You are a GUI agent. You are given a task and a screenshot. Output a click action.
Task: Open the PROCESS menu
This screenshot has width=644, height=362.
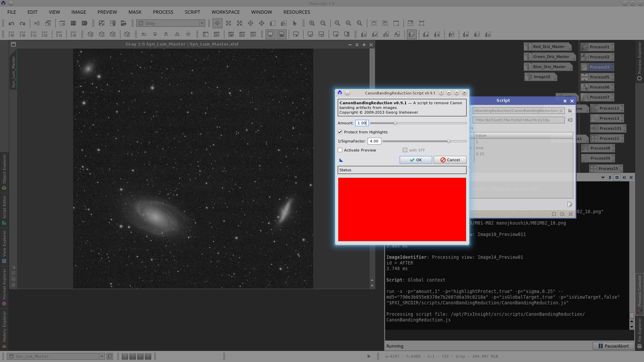pyautogui.click(x=163, y=12)
